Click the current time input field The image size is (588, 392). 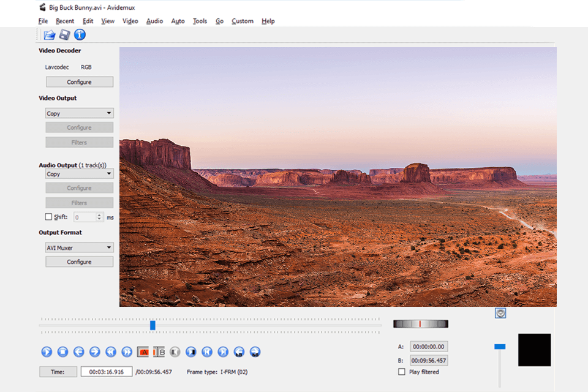(x=107, y=372)
